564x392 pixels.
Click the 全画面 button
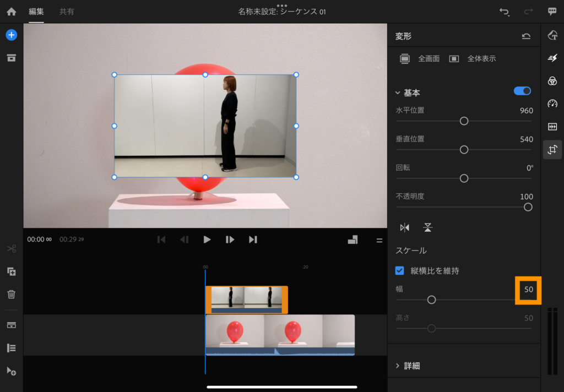(x=420, y=58)
